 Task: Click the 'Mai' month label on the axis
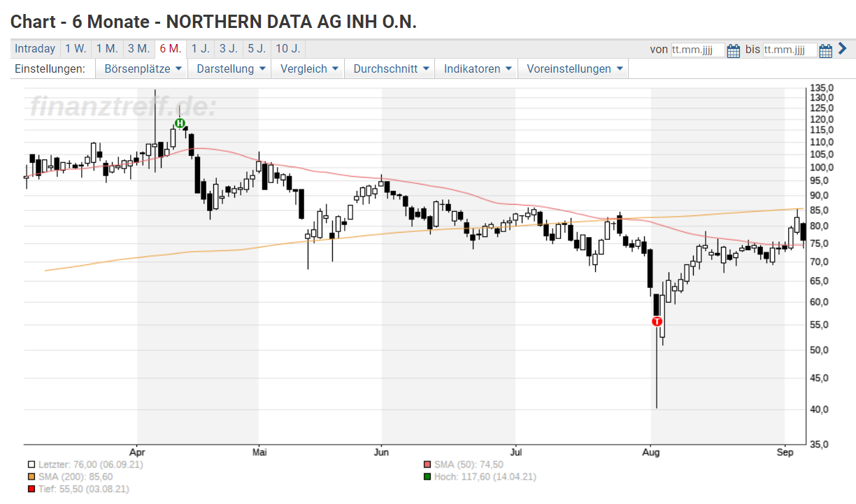point(259,452)
